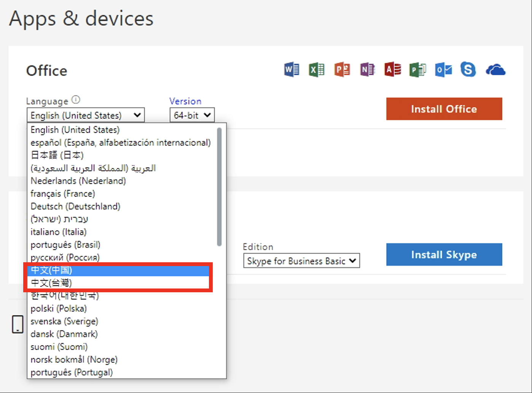Select Deutsch (Deutschland) language option
Screen dimensions: 532x393
(x=122, y=206)
